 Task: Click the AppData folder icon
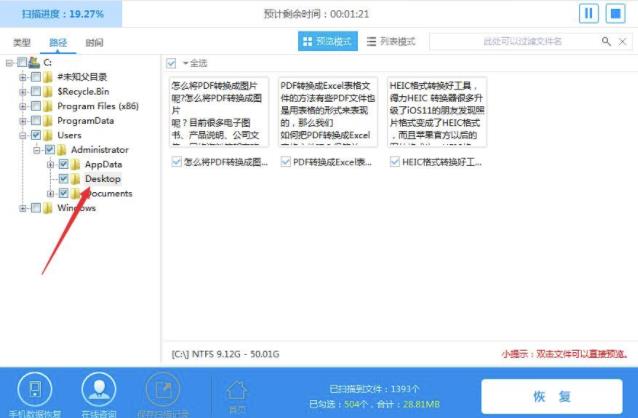[x=76, y=164]
